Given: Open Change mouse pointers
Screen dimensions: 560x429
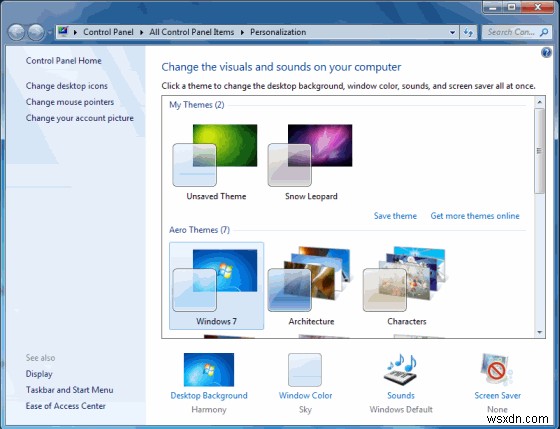Looking at the screenshot, I should pyautogui.click(x=70, y=102).
